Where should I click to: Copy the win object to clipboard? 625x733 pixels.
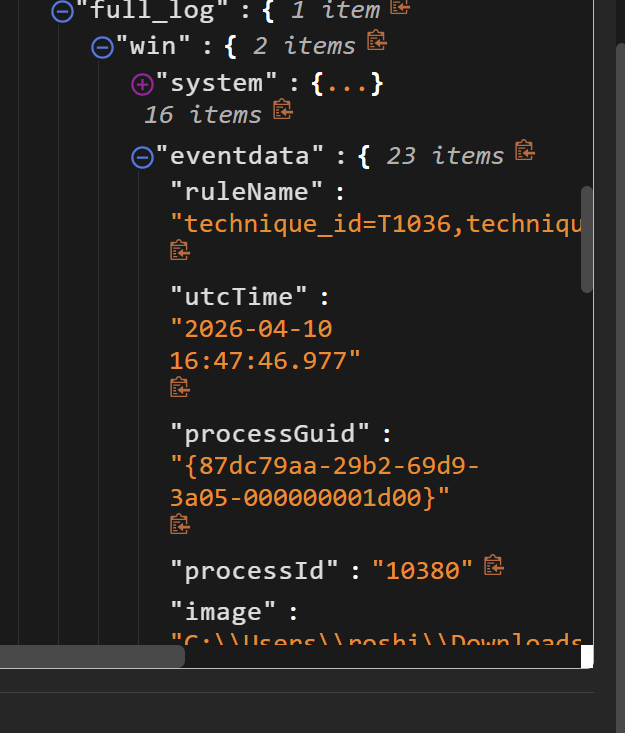click(x=377, y=40)
